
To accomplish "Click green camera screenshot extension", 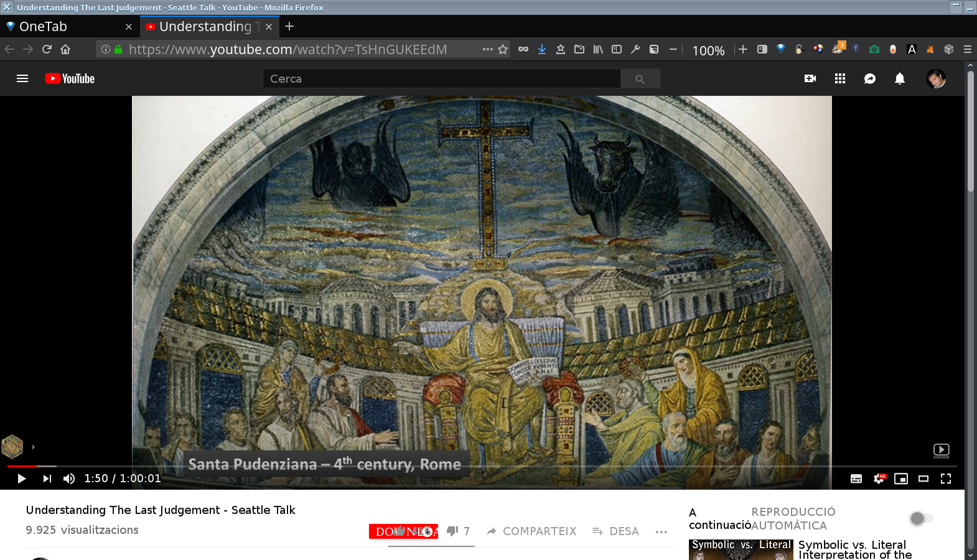I will (874, 49).
